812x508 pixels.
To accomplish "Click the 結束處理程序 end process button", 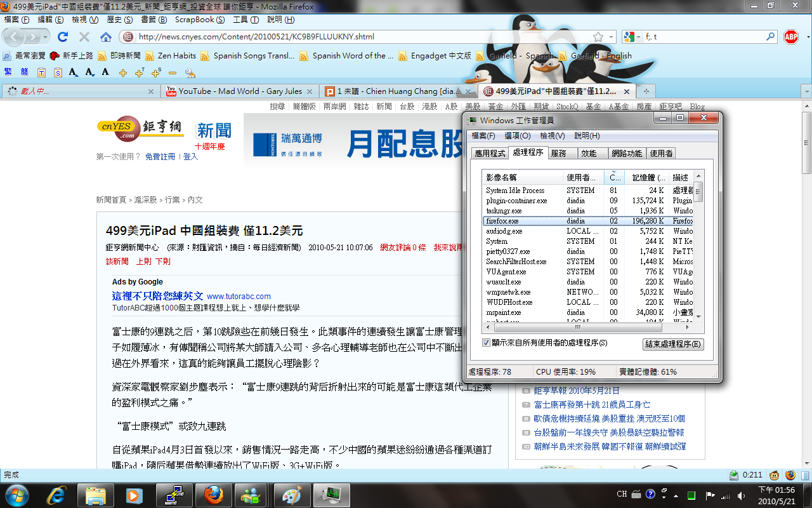I will click(x=673, y=344).
